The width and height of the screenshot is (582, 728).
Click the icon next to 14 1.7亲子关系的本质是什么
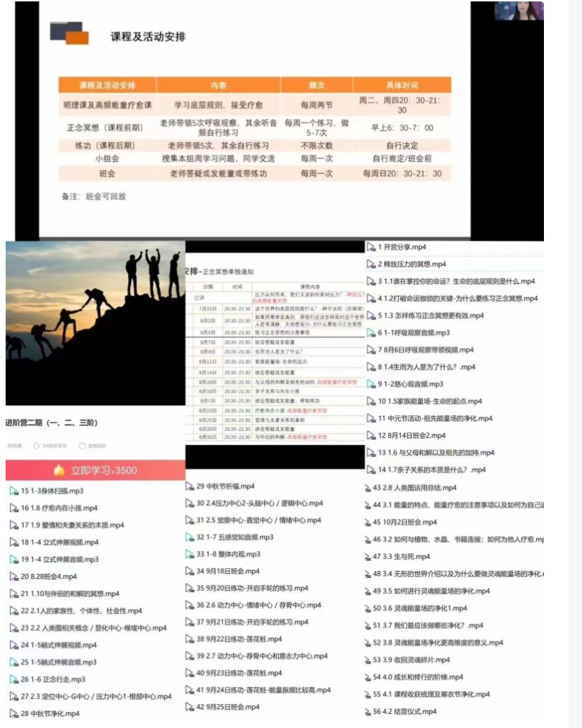tap(371, 470)
